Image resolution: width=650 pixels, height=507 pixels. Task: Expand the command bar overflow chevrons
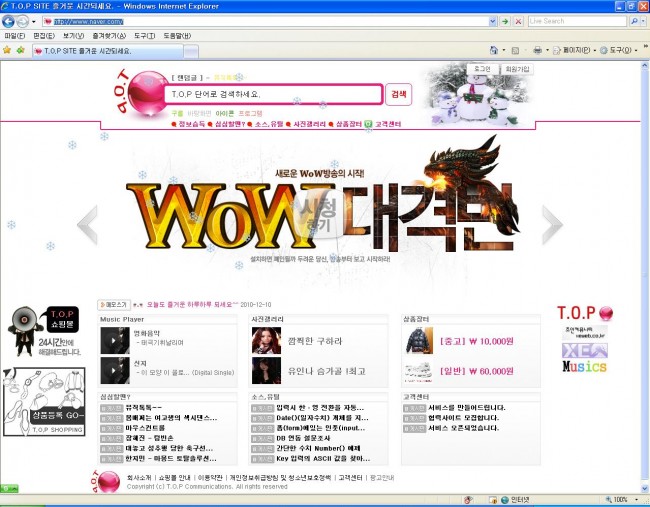[645, 46]
